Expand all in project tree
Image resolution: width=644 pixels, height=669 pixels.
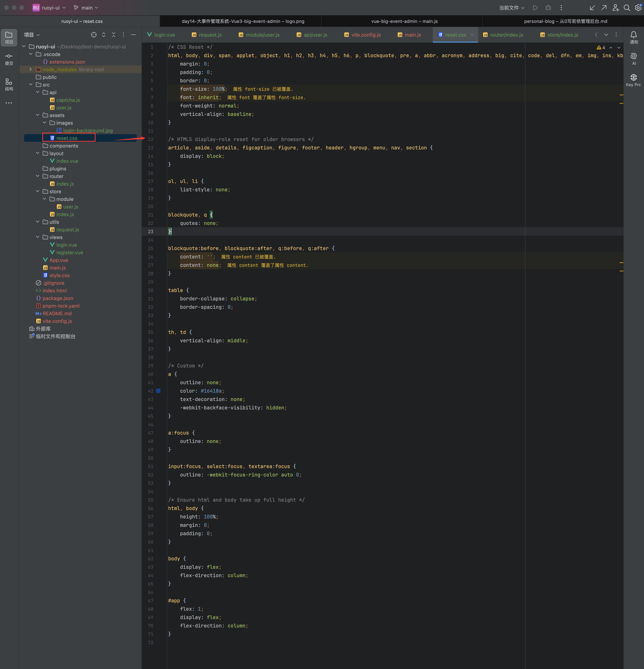coord(104,35)
